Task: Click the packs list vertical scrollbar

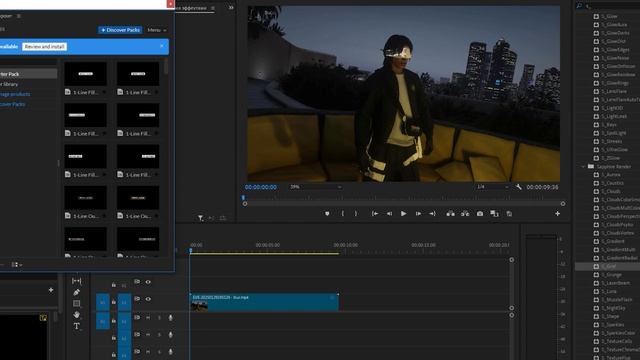Action: click(166, 66)
